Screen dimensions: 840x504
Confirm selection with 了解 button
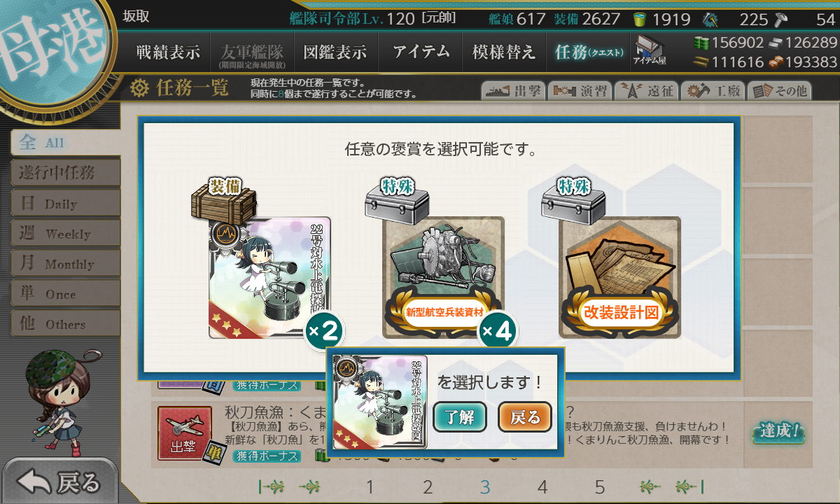tap(460, 417)
